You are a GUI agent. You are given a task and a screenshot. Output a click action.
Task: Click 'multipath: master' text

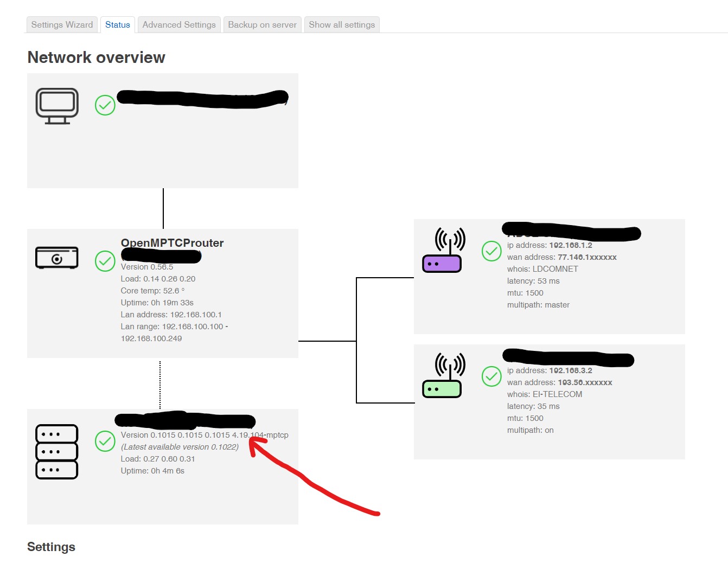click(538, 305)
